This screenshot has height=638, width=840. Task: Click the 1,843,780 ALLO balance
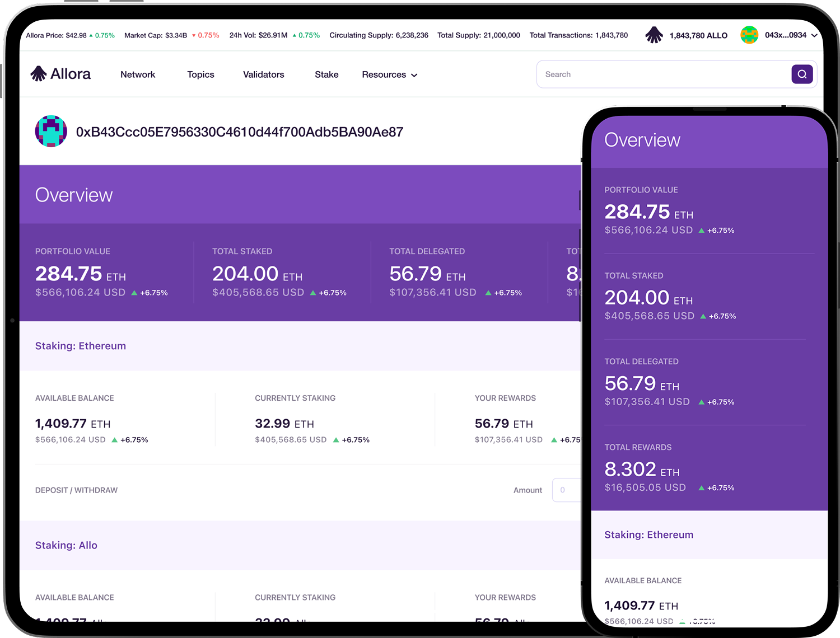[x=698, y=35]
